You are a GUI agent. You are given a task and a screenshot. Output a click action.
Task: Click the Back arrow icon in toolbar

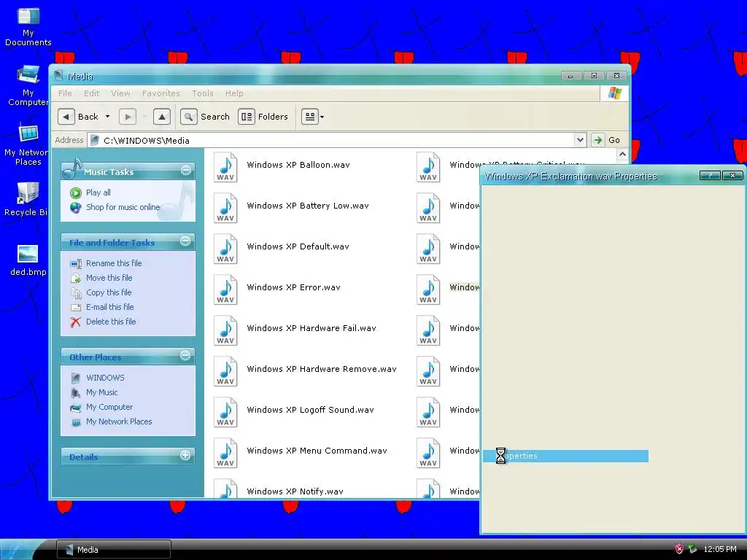click(x=66, y=117)
